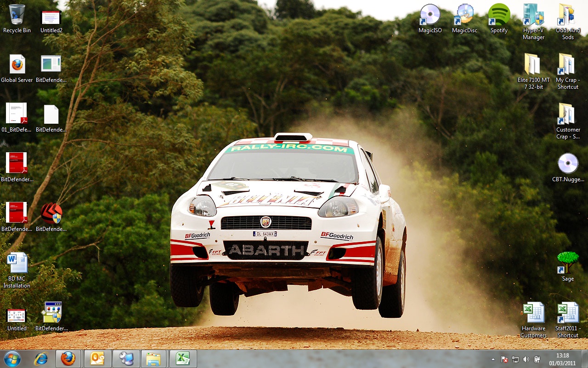Open the Action Center flag notification
The height and width of the screenshot is (368, 588).
coord(504,359)
